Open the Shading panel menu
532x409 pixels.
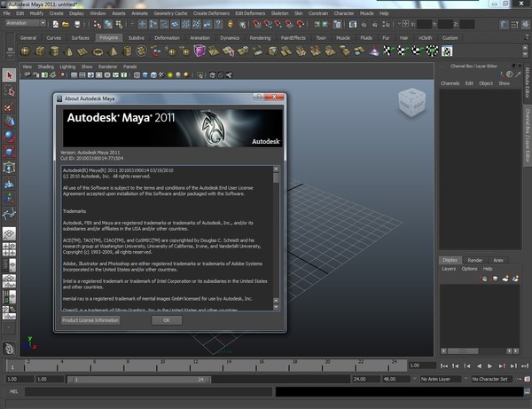46,67
